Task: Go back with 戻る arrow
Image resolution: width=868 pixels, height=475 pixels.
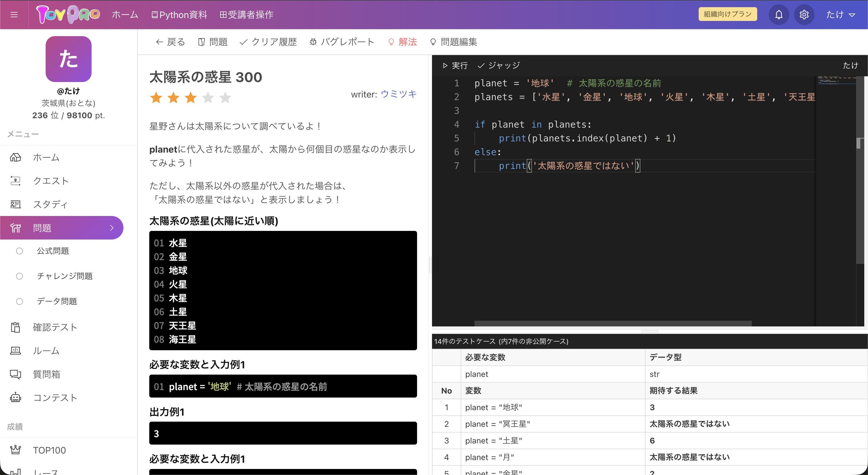Action: point(170,42)
